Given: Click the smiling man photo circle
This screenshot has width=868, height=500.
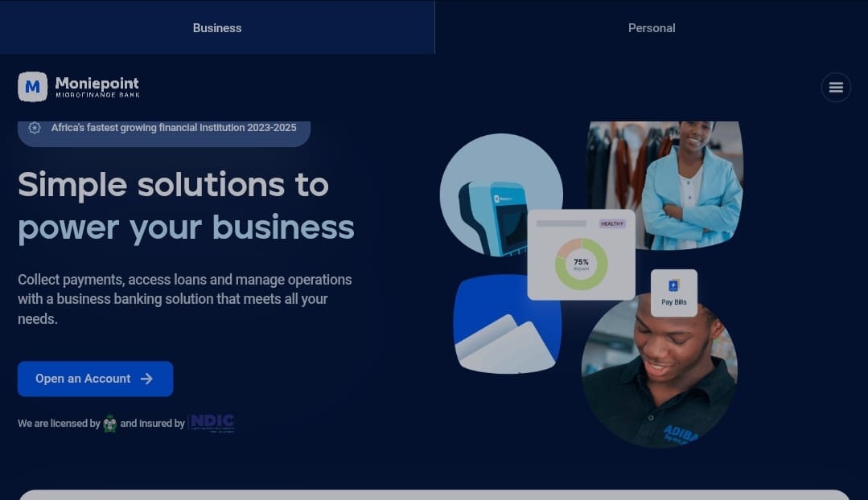Looking at the screenshot, I should pos(660,373).
